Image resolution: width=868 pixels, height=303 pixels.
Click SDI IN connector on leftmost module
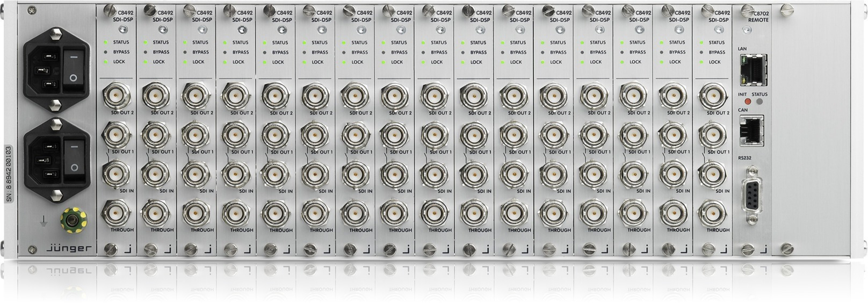[x=116, y=174]
